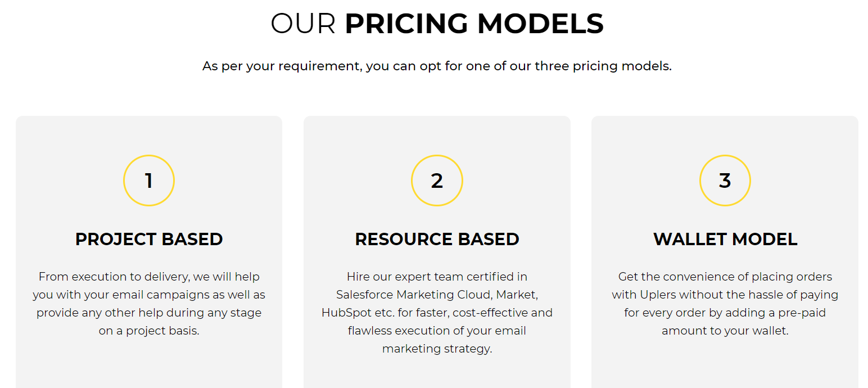Click the word OUR in the main heading
Image resolution: width=868 pixels, height=388 pixels.
click(302, 24)
